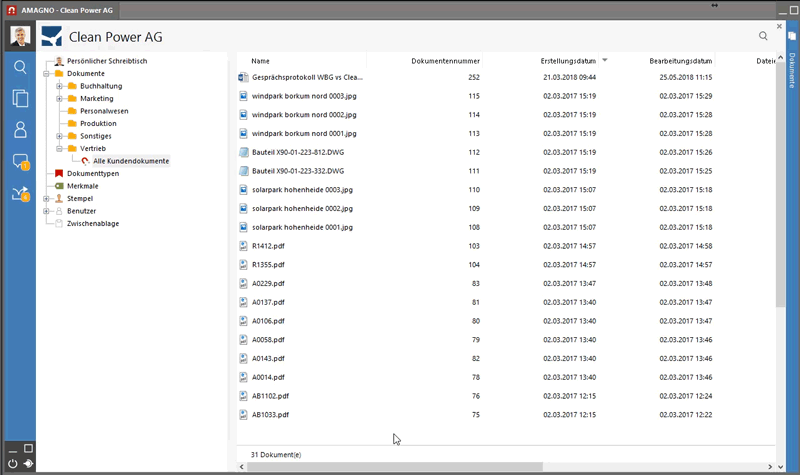
Task: Click the horizontal scrollbar thumb
Action: click(x=395, y=466)
